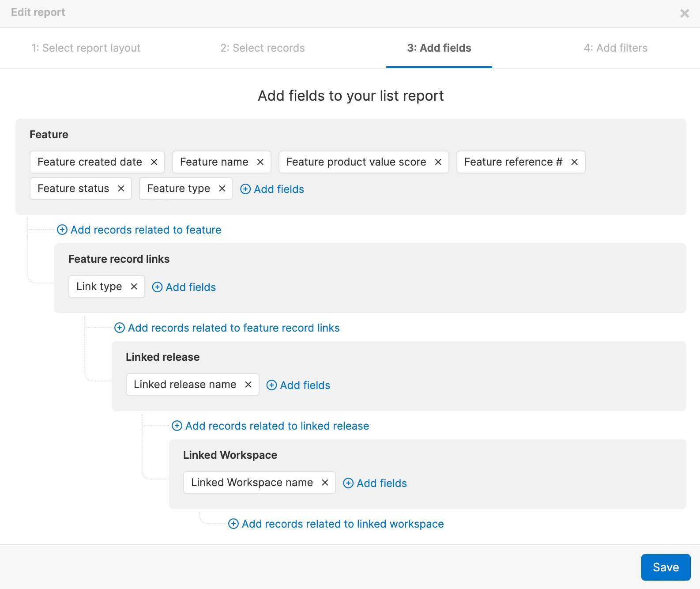
Task: Remove Feature product value score field
Action: click(x=438, y=162)
